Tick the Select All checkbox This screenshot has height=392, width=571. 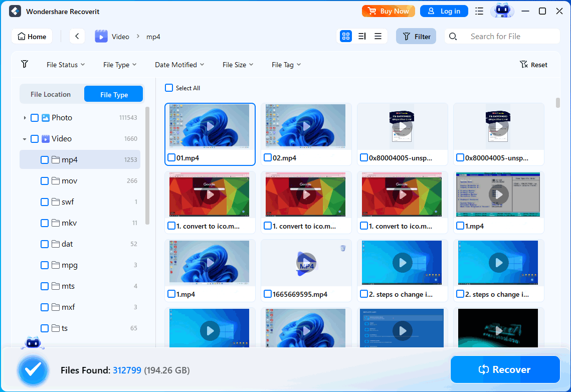pos(169,88)
